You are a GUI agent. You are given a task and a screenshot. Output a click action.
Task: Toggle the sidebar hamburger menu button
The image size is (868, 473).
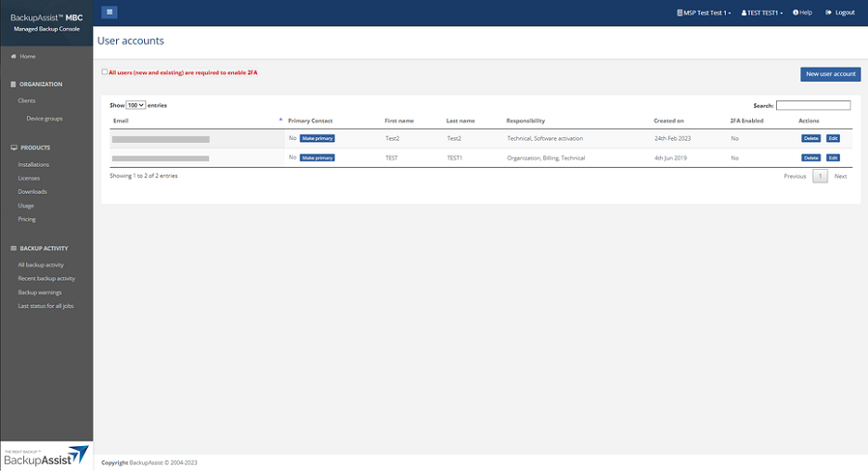pyautogui.click(x=109, y=12)
